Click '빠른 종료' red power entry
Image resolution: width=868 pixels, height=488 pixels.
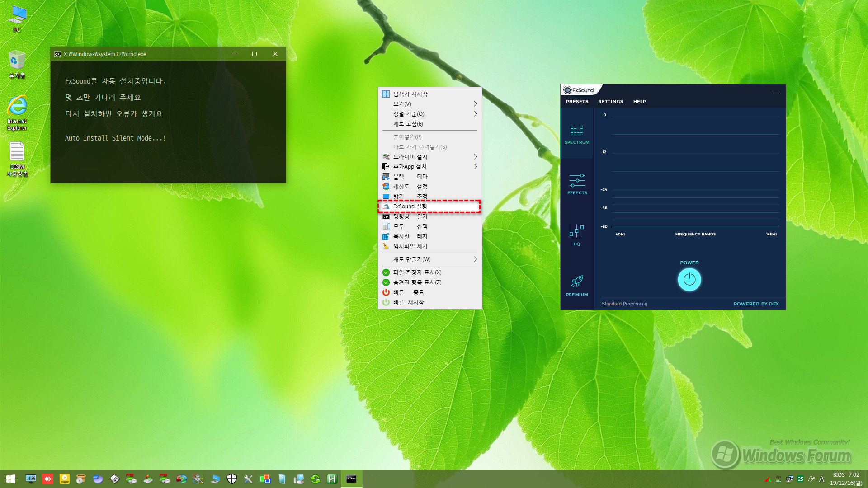tap(429, 292)
